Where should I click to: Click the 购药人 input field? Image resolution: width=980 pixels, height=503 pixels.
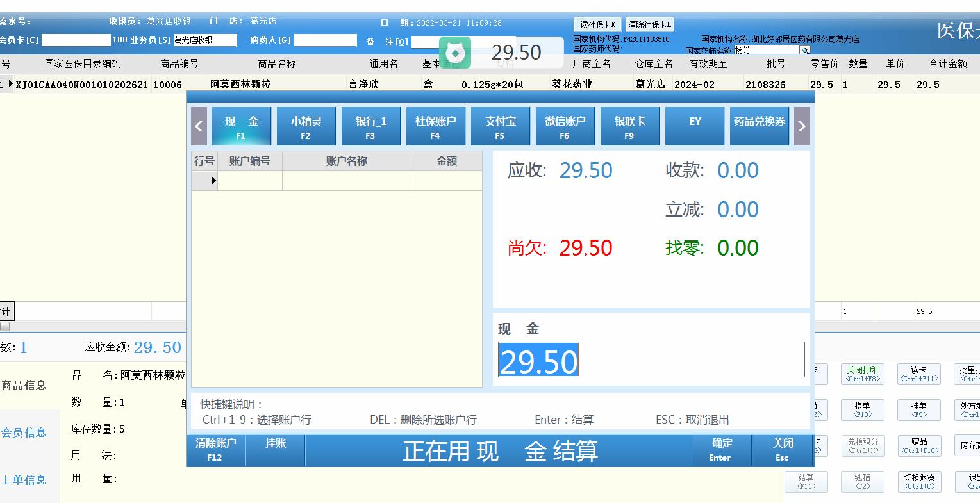point(325,40)
